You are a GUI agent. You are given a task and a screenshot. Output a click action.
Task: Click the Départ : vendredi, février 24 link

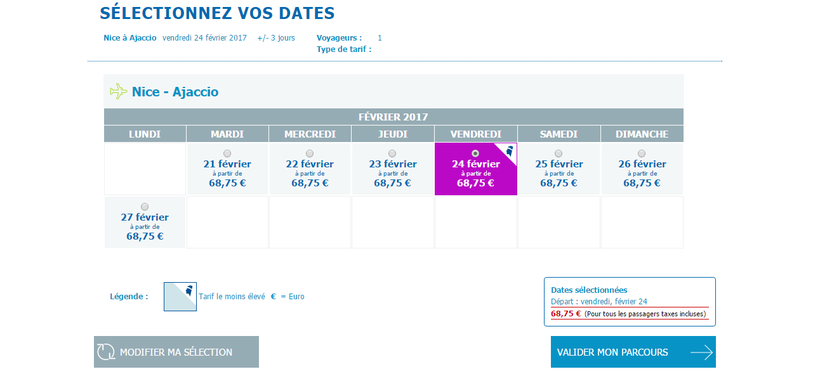coord(599,302)
